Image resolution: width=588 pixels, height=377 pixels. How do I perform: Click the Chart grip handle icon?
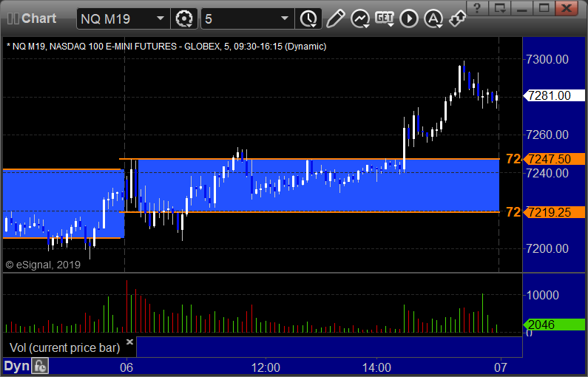[x=13, y=18]
